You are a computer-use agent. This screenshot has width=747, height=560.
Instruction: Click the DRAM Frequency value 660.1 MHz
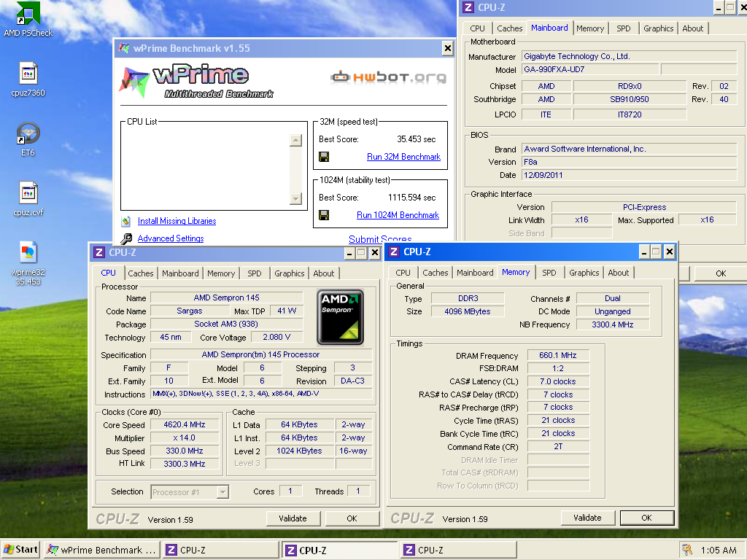point(558,355)
